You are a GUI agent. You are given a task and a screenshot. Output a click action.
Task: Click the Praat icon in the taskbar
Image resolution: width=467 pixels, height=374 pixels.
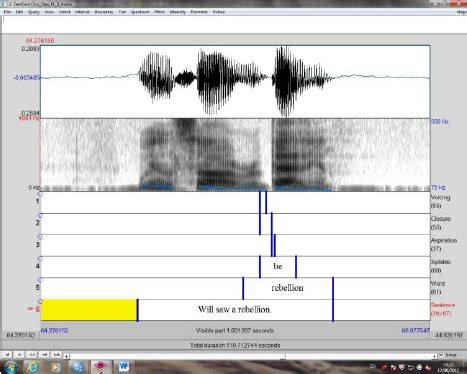[100, 367]
